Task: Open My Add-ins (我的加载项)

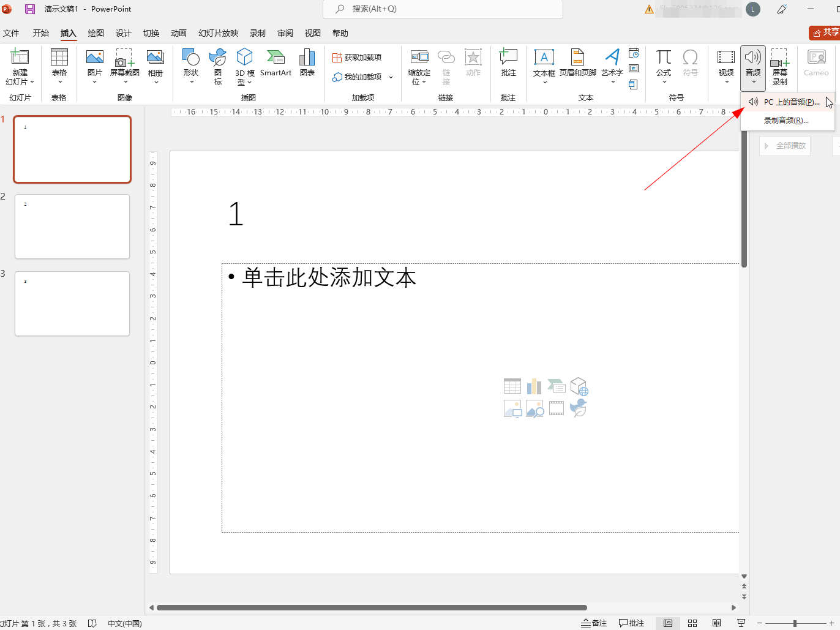Action: coord(357,77)
